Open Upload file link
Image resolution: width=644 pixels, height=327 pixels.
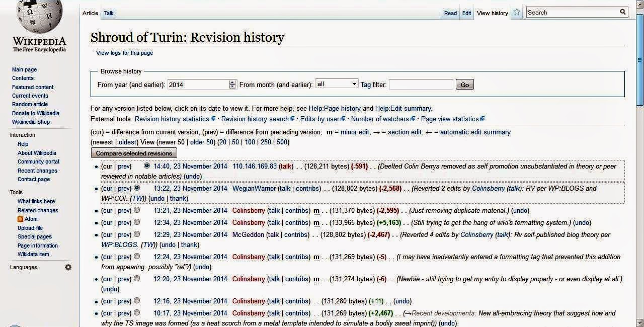click(x=30, y=228)
